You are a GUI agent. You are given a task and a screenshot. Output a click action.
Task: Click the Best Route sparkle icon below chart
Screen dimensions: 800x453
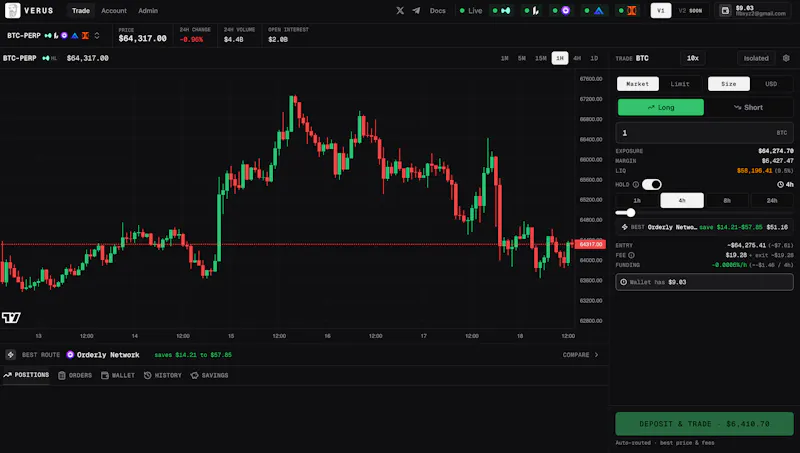[10, 355]
